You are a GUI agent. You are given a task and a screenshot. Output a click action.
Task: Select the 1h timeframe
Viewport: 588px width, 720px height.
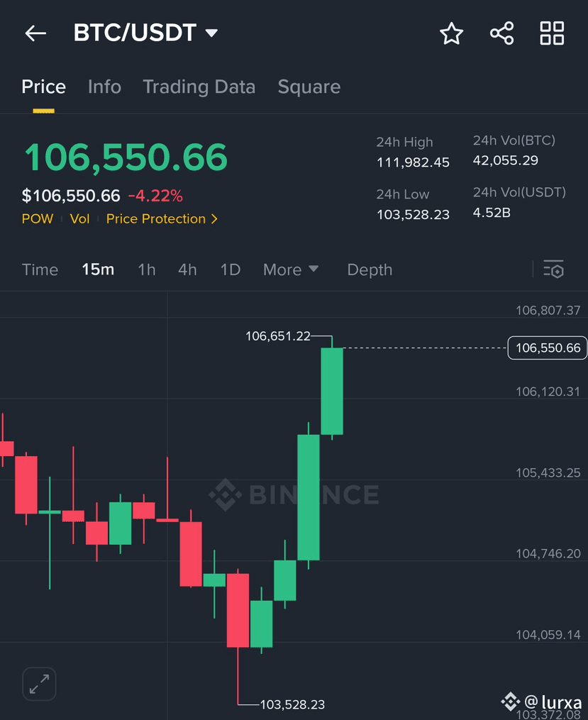tap(146, 270)
